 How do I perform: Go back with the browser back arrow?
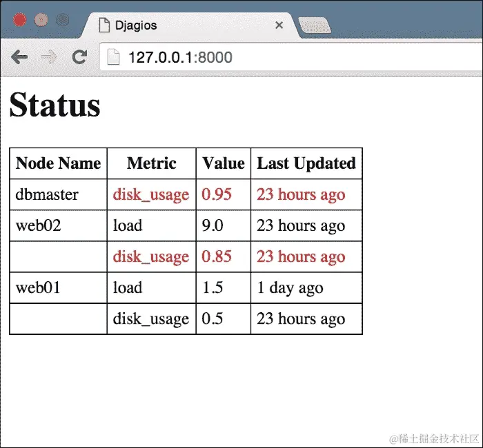tap(19, 57)
